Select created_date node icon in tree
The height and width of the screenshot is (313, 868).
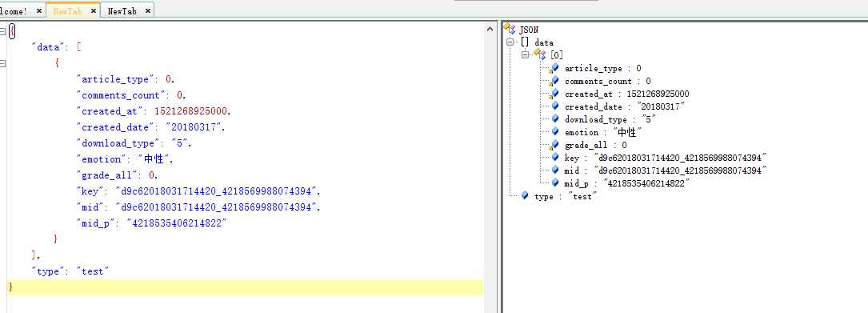click(x=554, y=106)
